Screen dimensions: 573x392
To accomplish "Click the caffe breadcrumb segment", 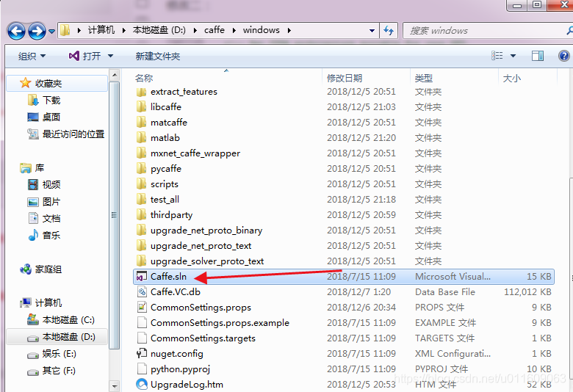I will coord(215,30).
